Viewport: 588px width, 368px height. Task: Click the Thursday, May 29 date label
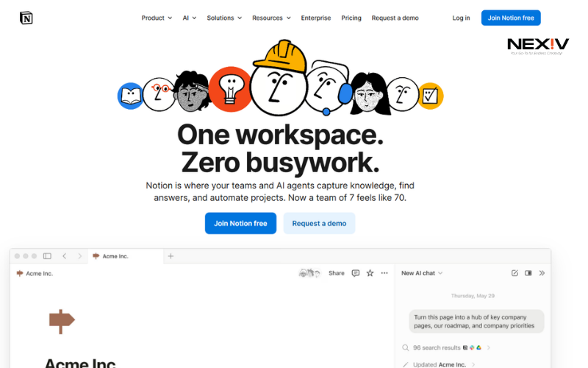click(473, 296)
